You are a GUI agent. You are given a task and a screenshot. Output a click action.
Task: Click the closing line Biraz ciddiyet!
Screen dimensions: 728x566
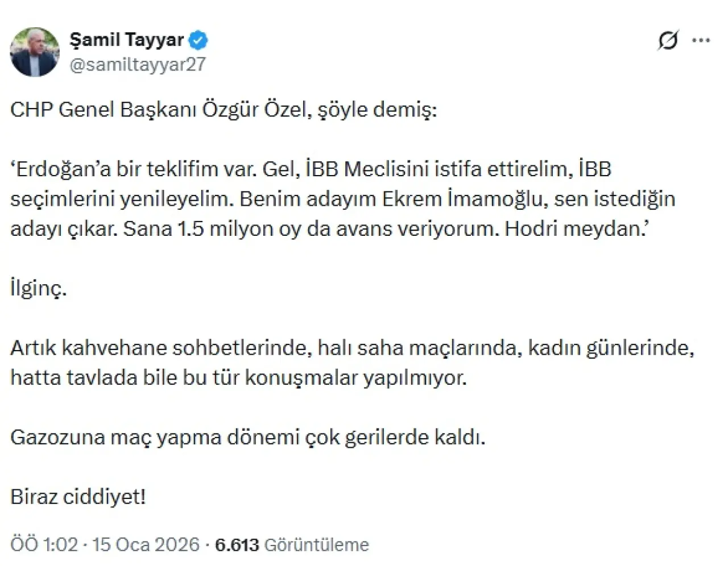point(78,497)
